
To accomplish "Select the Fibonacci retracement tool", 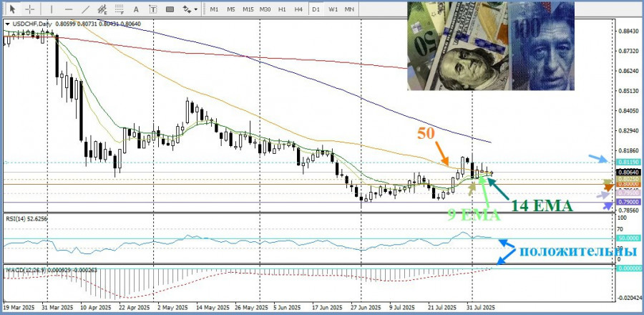I will tap(119, 9).
